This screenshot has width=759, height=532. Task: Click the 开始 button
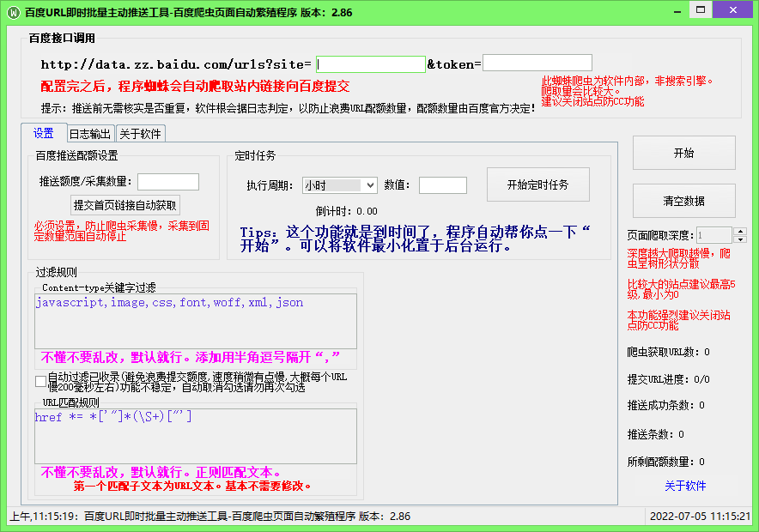pos(683,153)
